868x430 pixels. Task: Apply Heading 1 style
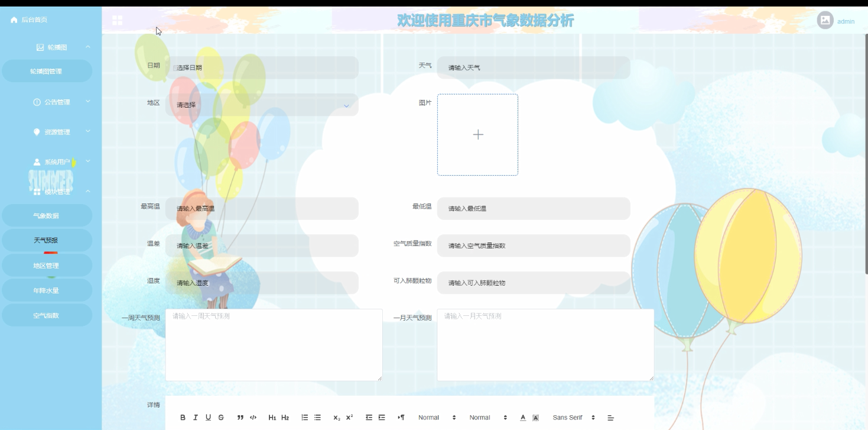coord(272,418)
